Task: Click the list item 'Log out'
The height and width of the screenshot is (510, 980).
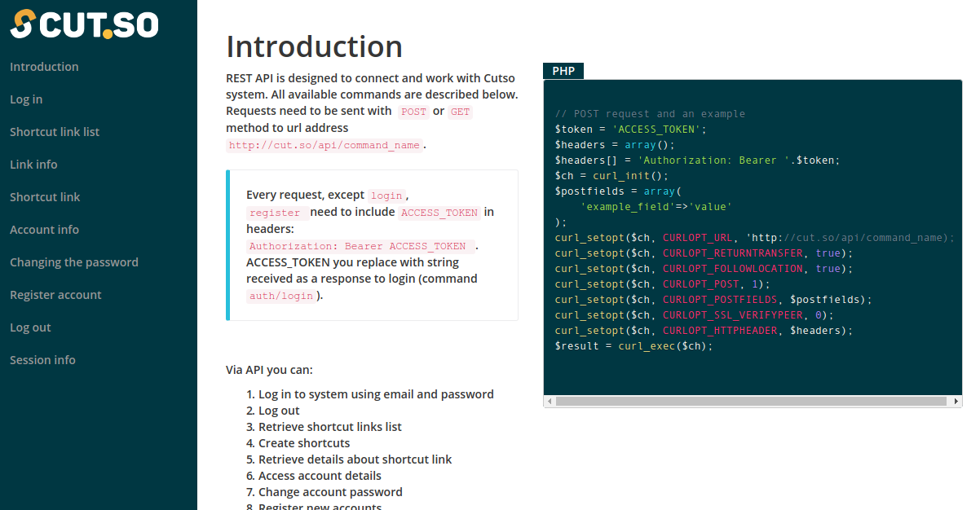Action: (x=279, y=411)
